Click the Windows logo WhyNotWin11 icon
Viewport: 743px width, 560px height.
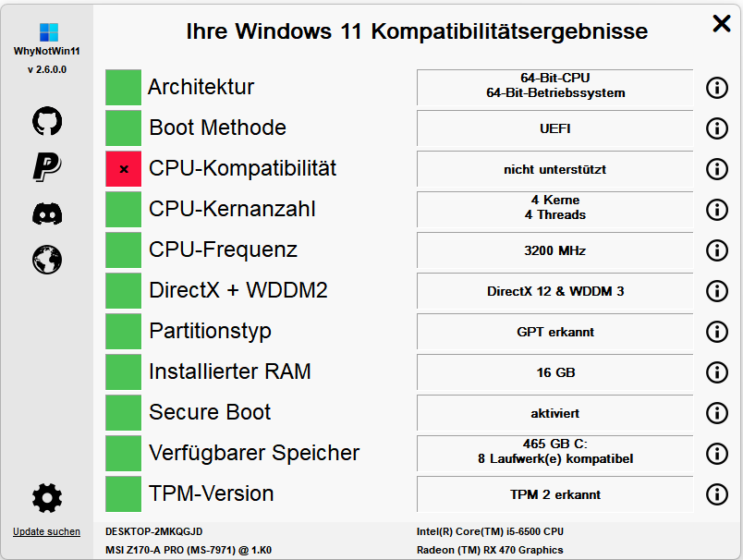(x=48, y=32)
